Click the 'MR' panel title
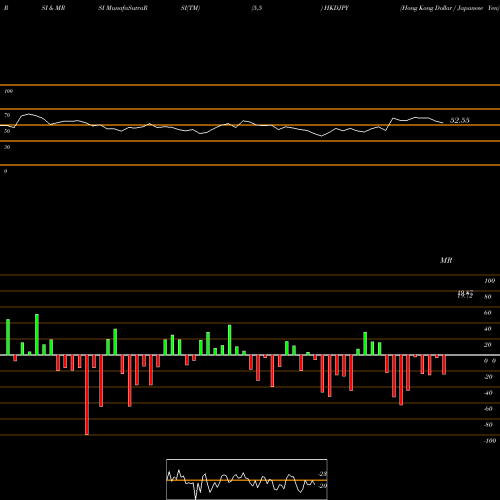The height and width of the screenshot is (500, 500). pos(446,260)
